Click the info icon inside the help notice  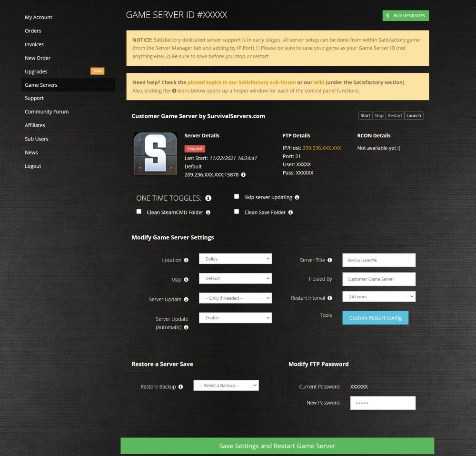coord(174,91)
